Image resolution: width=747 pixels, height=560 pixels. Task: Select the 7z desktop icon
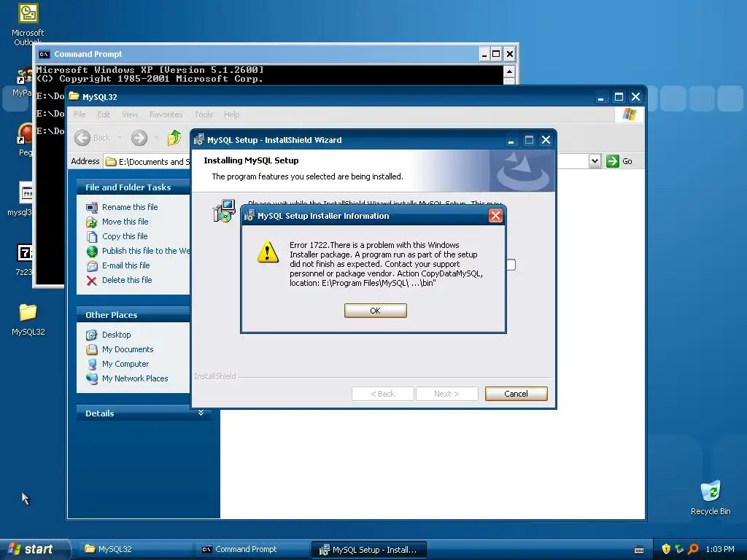point(24,260)
